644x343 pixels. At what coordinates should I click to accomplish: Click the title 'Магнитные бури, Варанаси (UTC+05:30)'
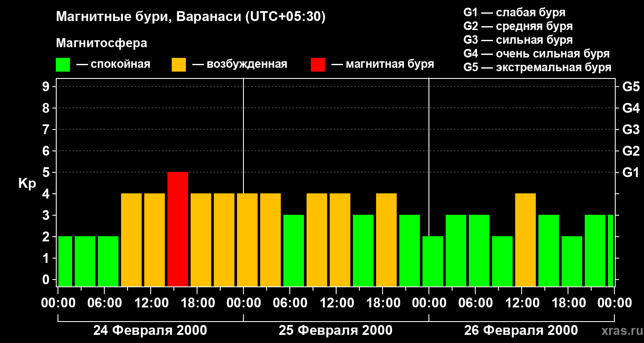click(191, 17)
